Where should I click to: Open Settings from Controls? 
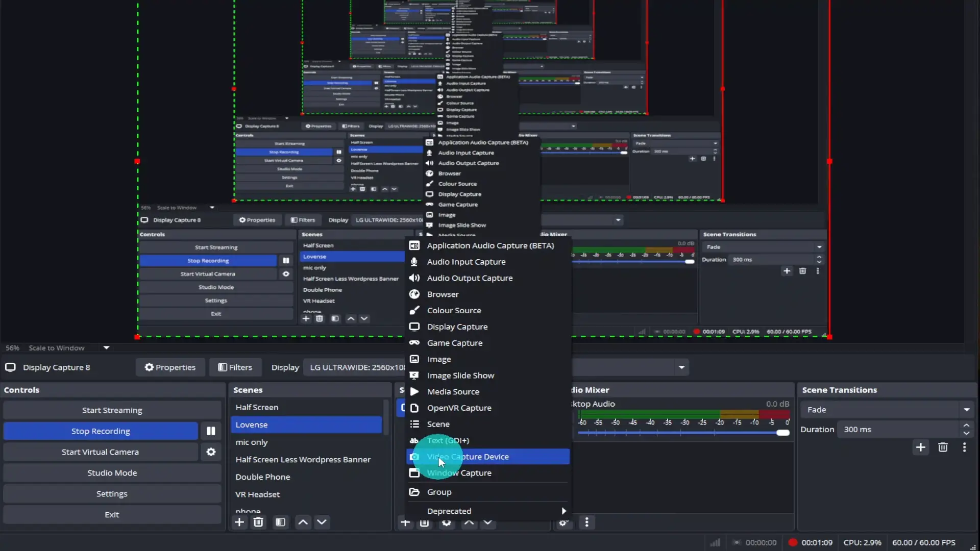click(x=112, y=494)
